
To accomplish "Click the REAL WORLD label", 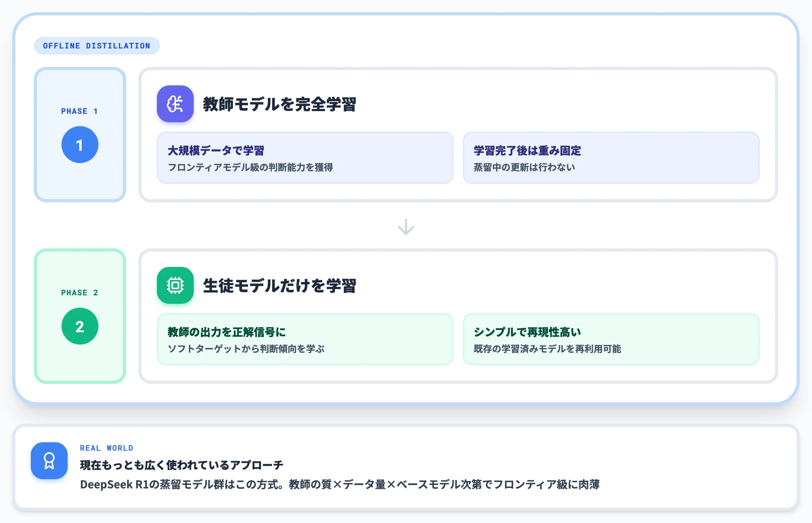I will point(106,448).
